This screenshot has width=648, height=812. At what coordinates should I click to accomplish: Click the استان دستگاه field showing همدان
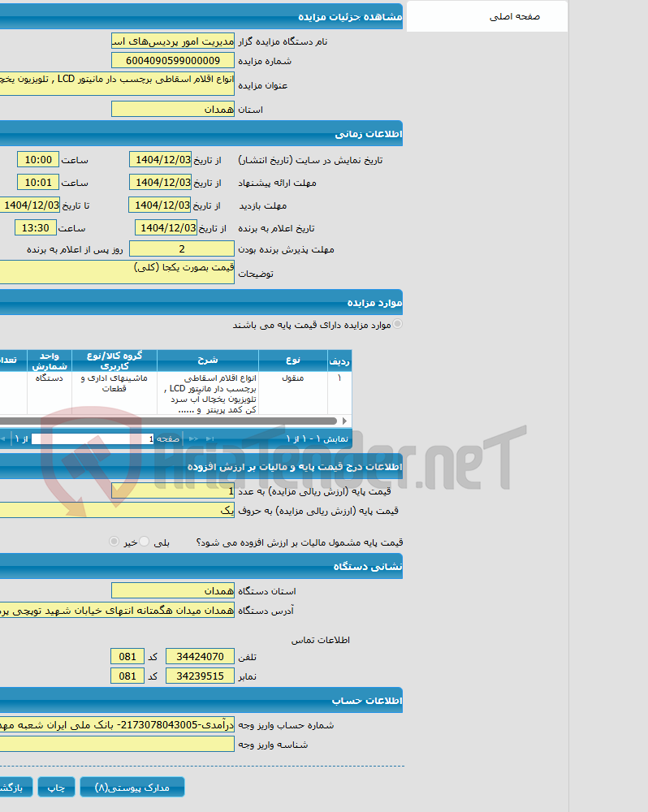(172, 591)
